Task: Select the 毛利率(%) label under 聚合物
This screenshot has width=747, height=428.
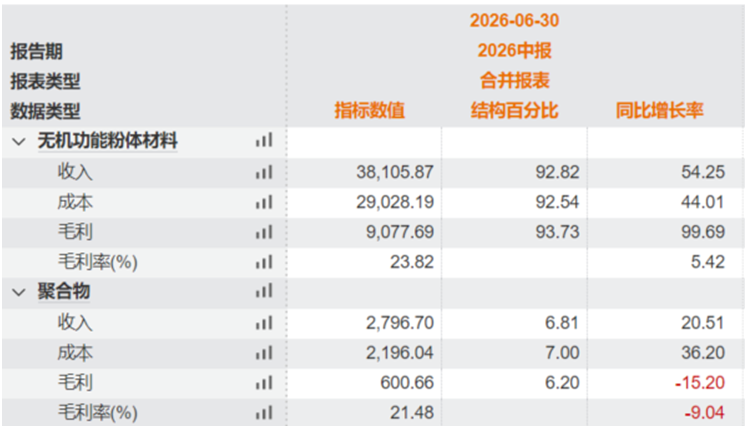Action: click(98, 413)
